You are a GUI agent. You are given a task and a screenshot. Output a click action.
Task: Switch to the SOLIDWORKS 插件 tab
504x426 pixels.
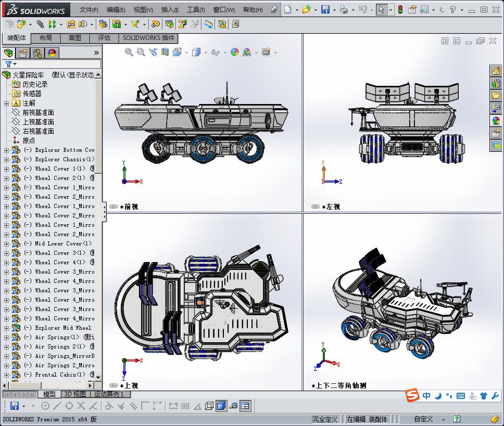[x=148, y=38]
